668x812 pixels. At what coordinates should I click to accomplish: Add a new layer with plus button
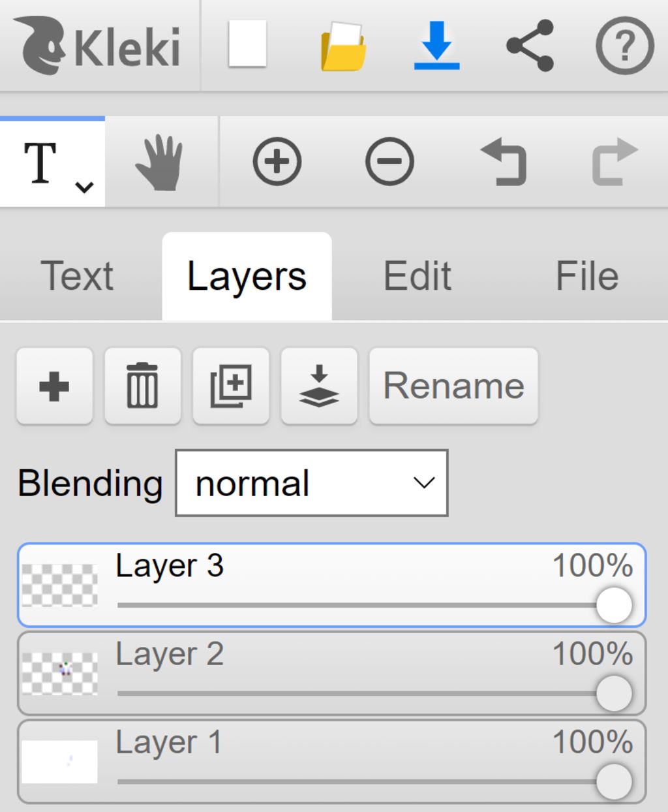click(54, 386)
